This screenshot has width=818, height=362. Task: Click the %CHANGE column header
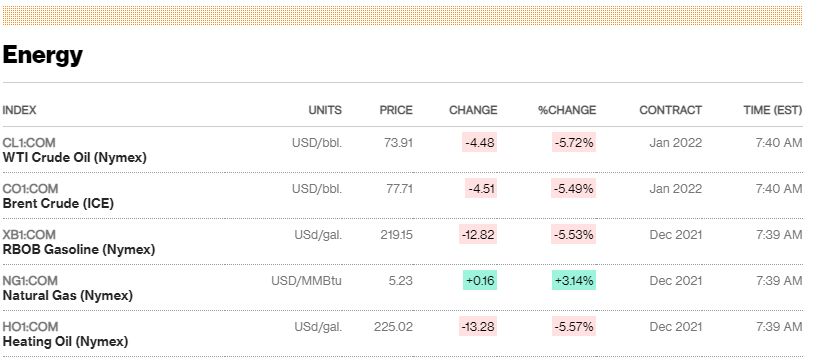tap(567, 110)
